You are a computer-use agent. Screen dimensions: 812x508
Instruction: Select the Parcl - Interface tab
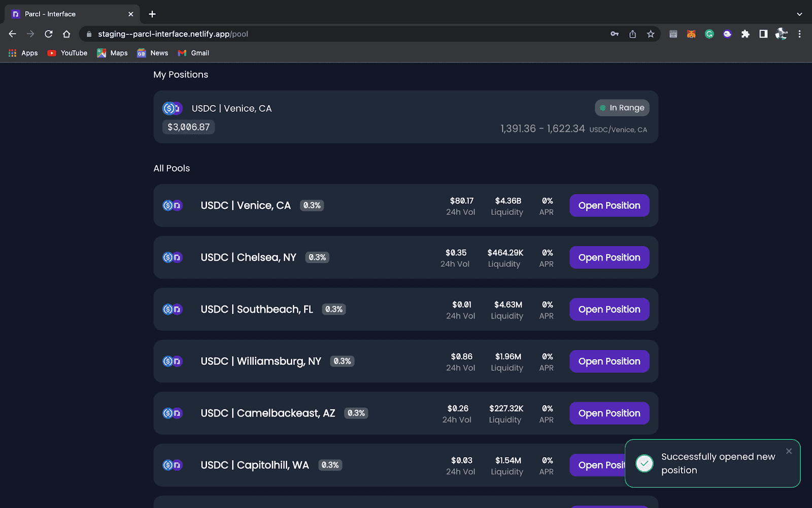coord(72,14)
